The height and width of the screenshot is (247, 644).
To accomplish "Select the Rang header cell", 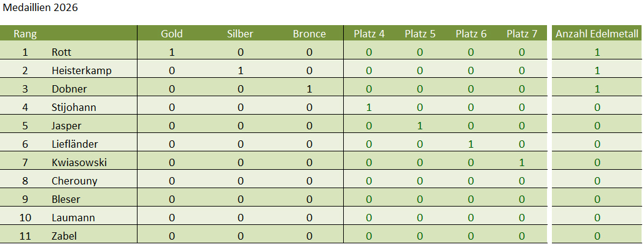I will point(25,34).
